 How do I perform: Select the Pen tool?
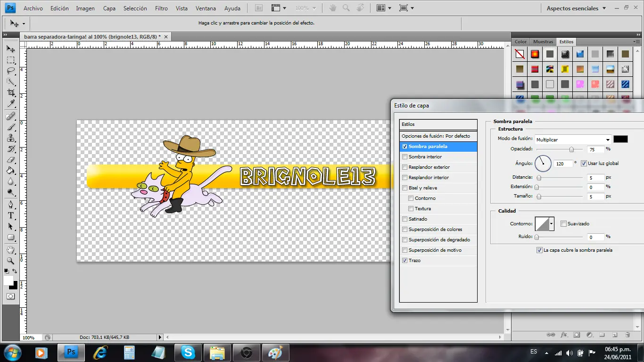pyautogui.click(x=11, y=205)
